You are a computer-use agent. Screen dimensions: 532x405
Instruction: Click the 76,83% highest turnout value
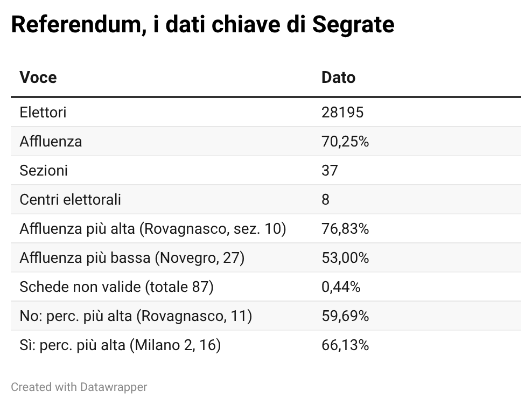[345, 228]
